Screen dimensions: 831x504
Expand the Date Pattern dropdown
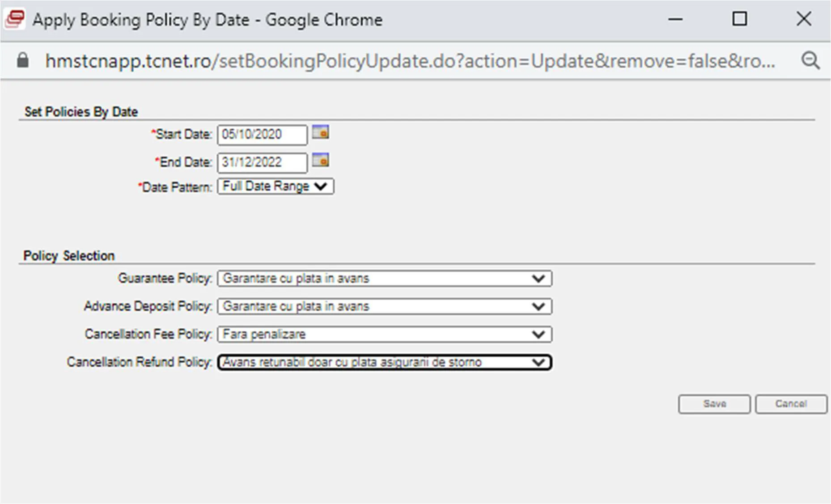[x=276, y=186]
